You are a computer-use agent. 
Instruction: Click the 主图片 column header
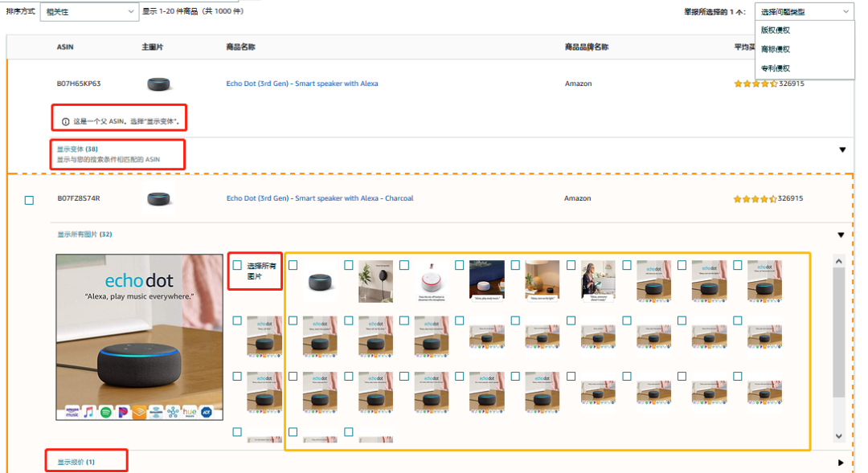click(152, 47)
